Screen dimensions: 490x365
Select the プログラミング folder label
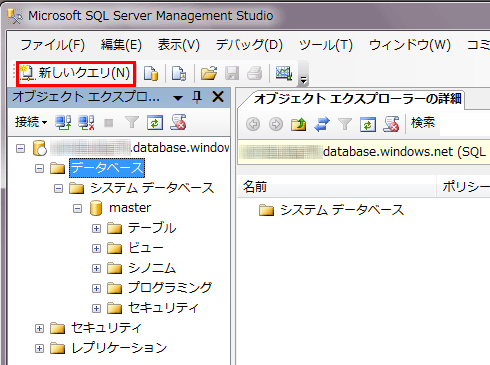pos(170,288)
